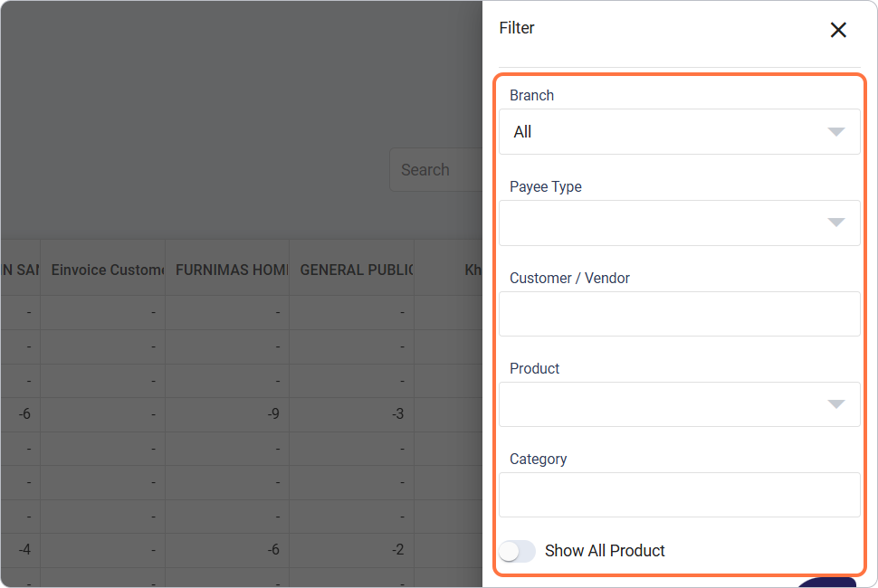The width and height of the screenshot is (878, 588).
Task: Click the Product dropdown arrow icon
Action: 836,404
